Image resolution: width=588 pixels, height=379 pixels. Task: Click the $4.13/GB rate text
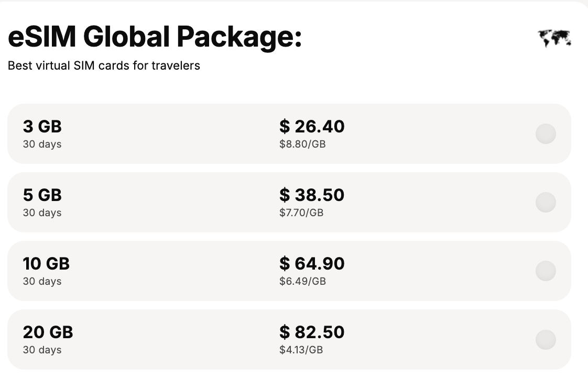click(x=301, y=350)
